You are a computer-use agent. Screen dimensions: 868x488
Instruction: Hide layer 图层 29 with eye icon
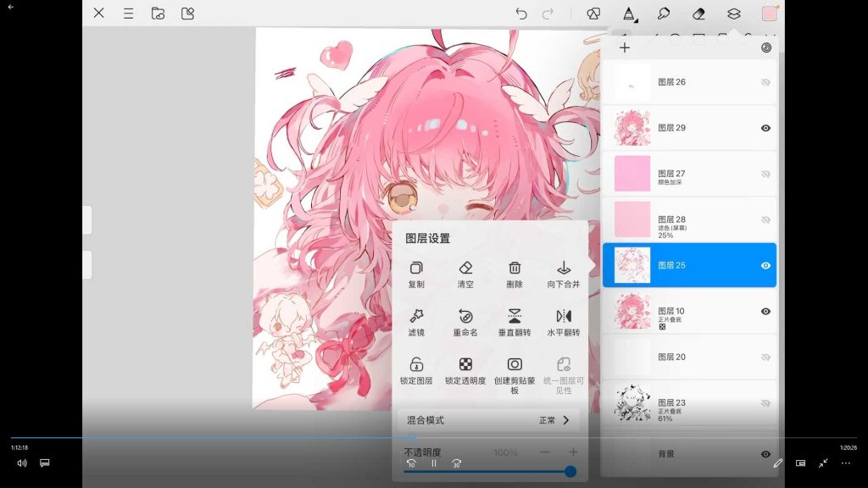(x=765, y=129)
